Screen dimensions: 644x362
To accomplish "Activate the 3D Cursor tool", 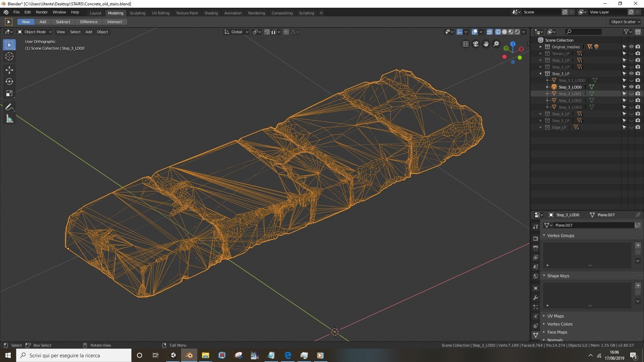I will 9,56.
